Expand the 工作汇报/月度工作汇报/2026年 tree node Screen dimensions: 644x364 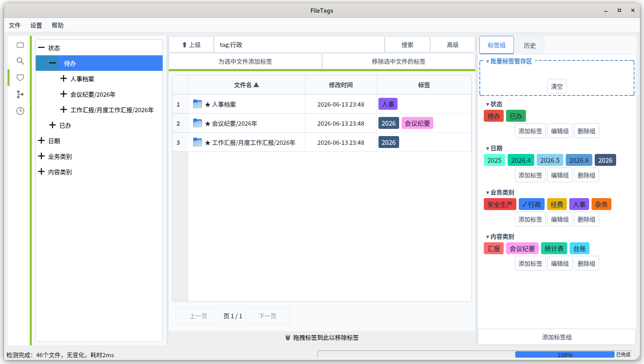[64, 110]
